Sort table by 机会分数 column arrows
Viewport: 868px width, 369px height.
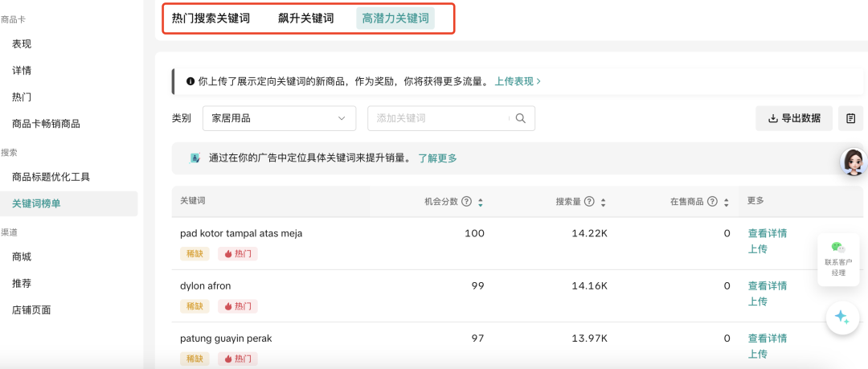click(x=480, y=202)
